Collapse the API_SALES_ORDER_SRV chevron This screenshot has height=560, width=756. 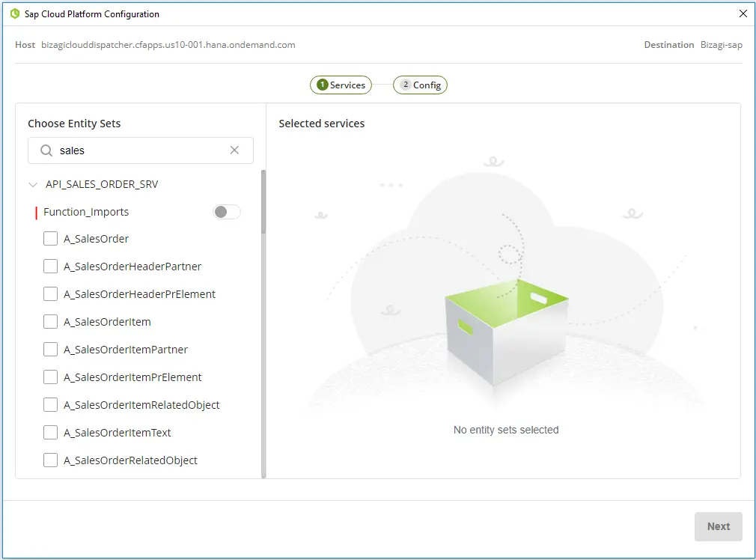(x=33, y=184)
